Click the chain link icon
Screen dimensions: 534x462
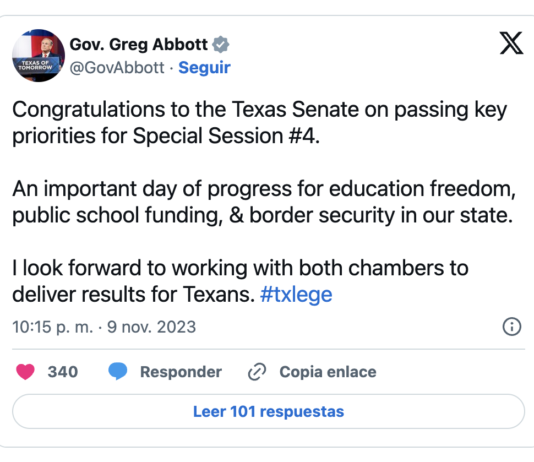click(257, 371)
